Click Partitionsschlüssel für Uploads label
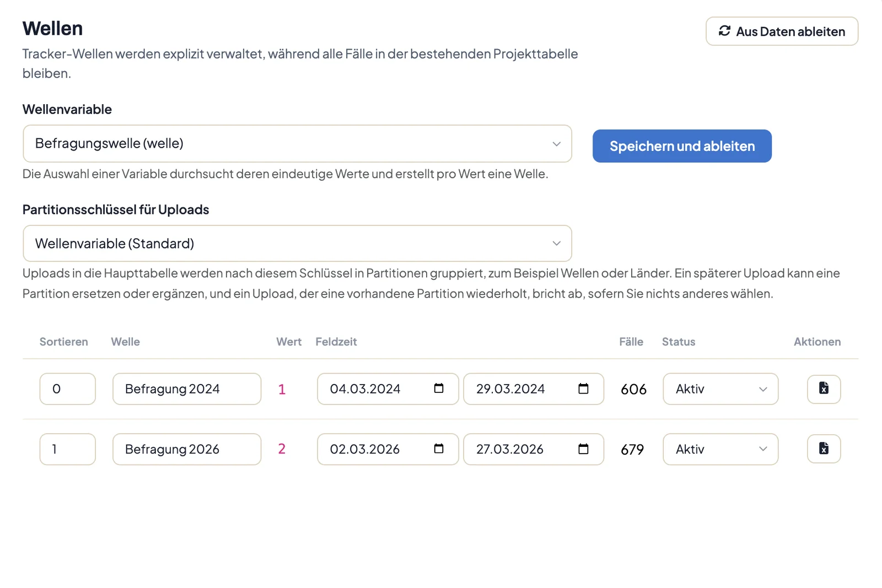Image resolution: width=882 pixels, height=588 pixels. click(x=116, y=209)
